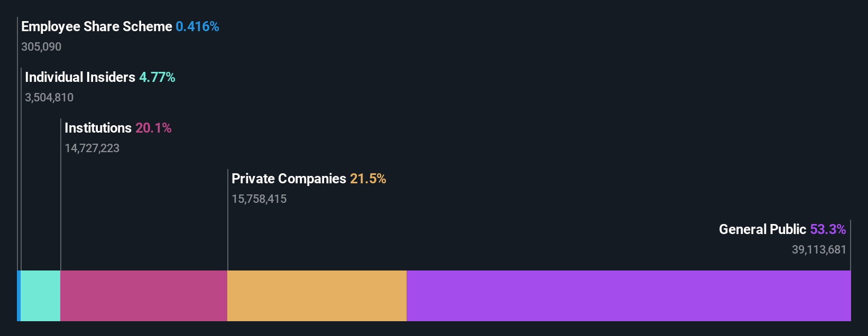
Task: Click the General Public label
Action: (762, 229)
